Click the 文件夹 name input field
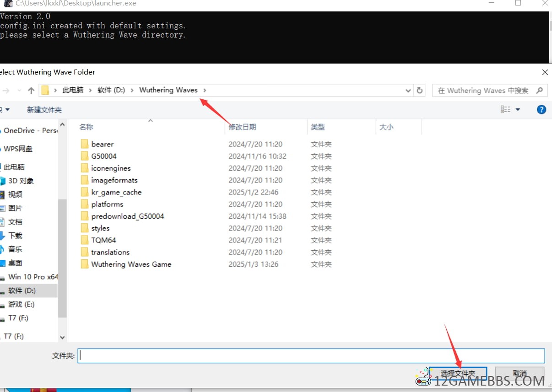 (311, 355)
